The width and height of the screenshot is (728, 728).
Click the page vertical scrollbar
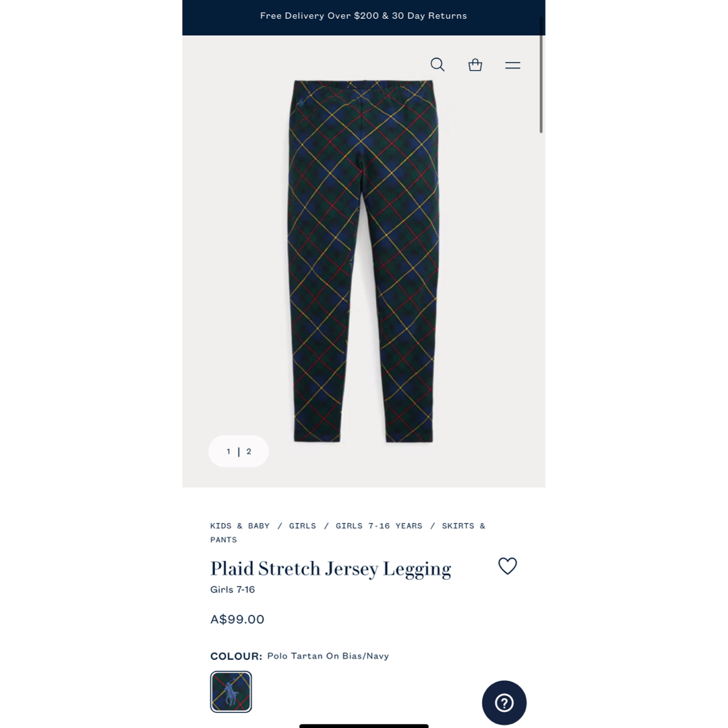541,75
